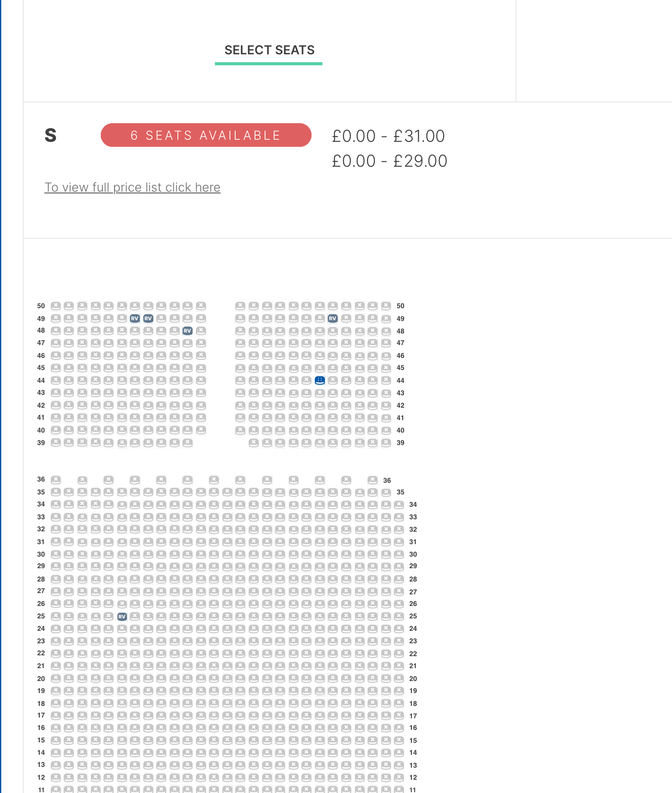672x793 pixels.
Task: Click last seat at right end of row 36
Action: (x=373, y=480)
